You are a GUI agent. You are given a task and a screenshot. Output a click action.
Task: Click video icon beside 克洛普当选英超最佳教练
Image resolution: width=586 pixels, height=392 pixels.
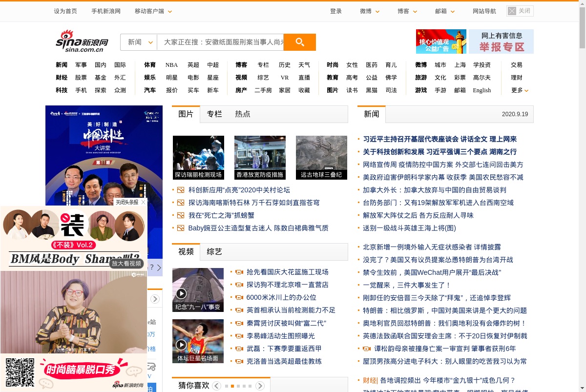click(239, 361)
